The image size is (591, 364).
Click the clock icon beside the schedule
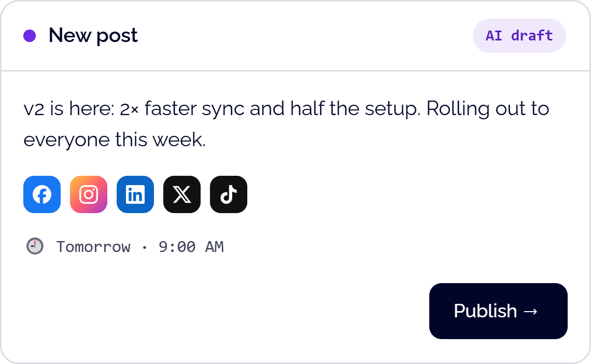click(35, 246)
